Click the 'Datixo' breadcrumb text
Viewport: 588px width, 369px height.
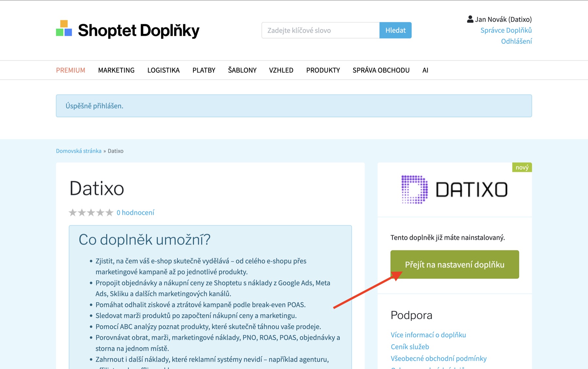click(x=116, y=151)
